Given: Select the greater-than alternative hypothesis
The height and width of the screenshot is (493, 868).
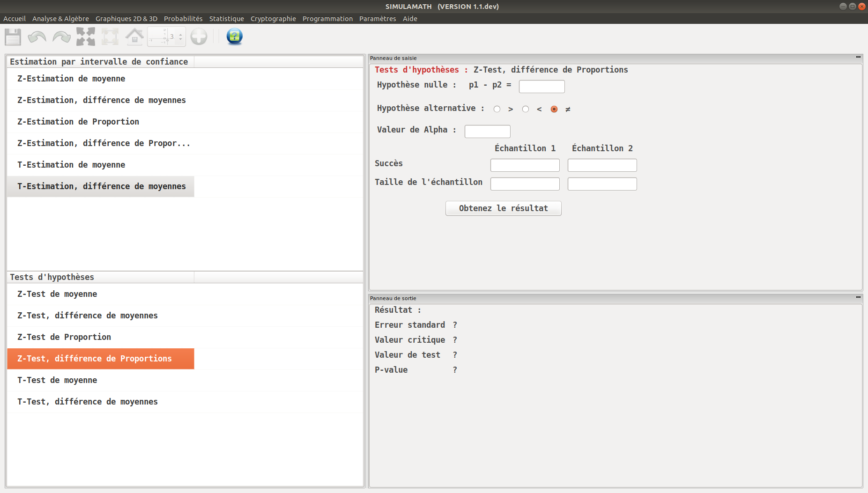Looking at the screenshot, I should click(497, 109).
